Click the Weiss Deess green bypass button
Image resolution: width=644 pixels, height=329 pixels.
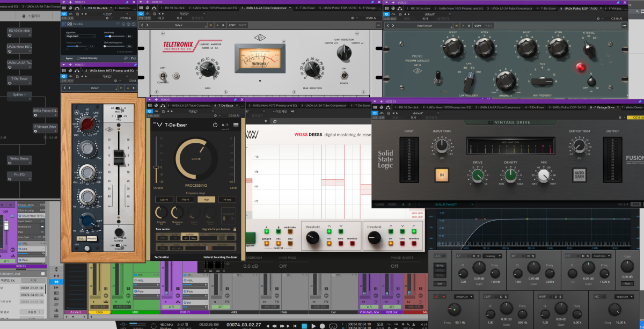click(251, 237)
